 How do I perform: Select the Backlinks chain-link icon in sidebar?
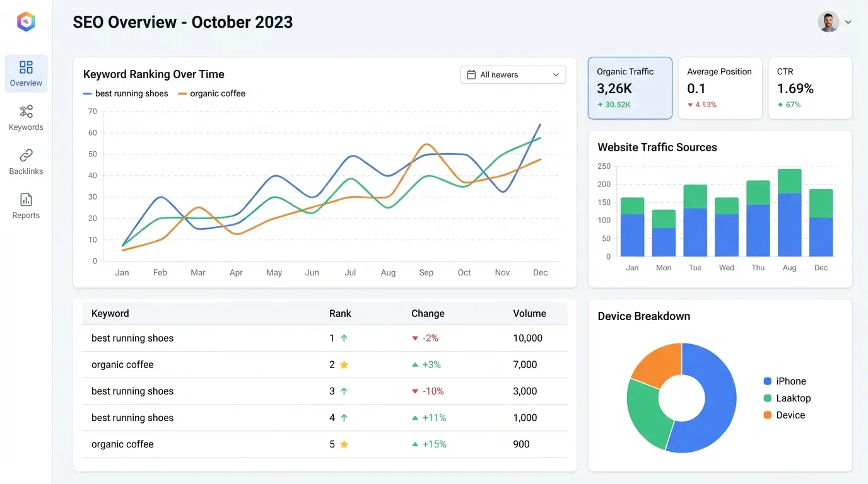26,156
